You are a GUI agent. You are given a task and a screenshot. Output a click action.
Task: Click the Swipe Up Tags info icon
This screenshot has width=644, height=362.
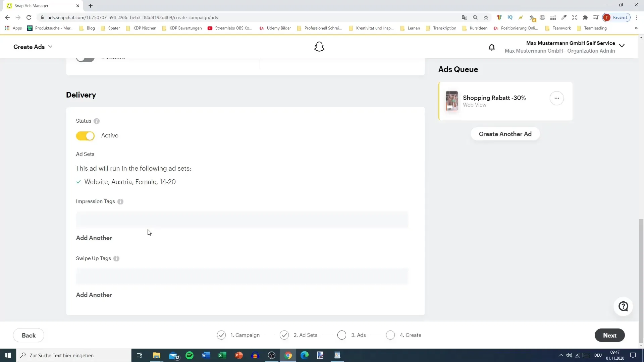(x=116, y=258)
